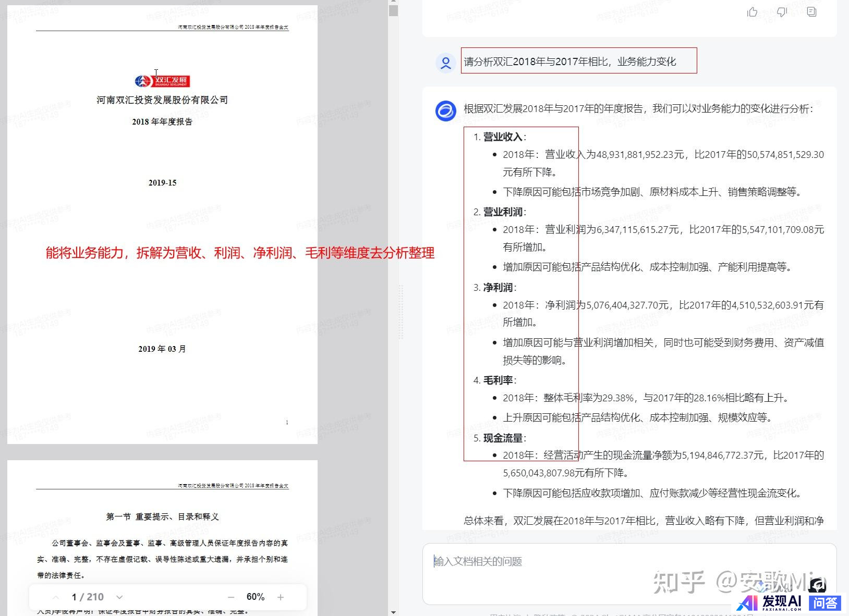Click the 60% zoom level indicator
Screen dimensions: 849x616
tap(256, 597)
